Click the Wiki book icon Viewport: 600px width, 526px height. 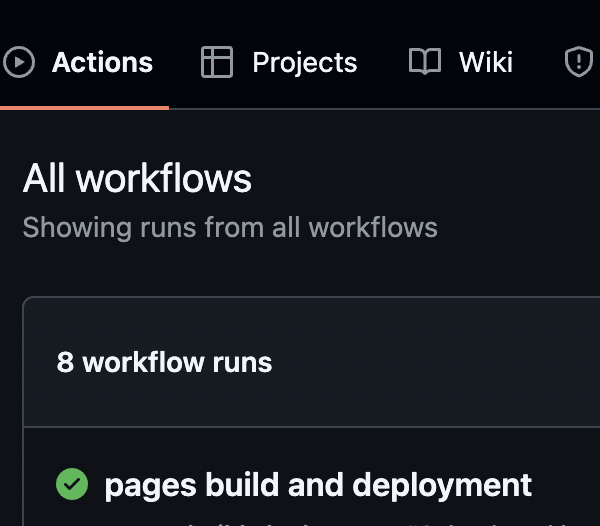[x=425, y=63]
